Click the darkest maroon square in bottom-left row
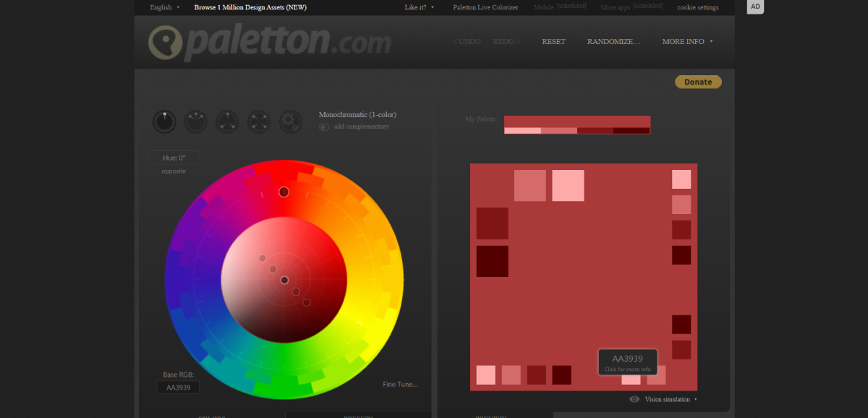 [562, 375]
